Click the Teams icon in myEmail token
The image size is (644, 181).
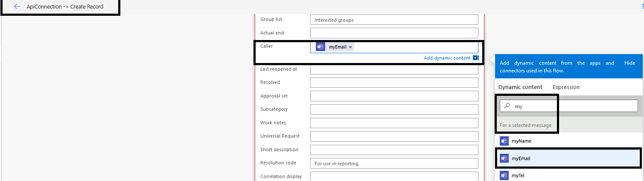[x=321, y=47]
